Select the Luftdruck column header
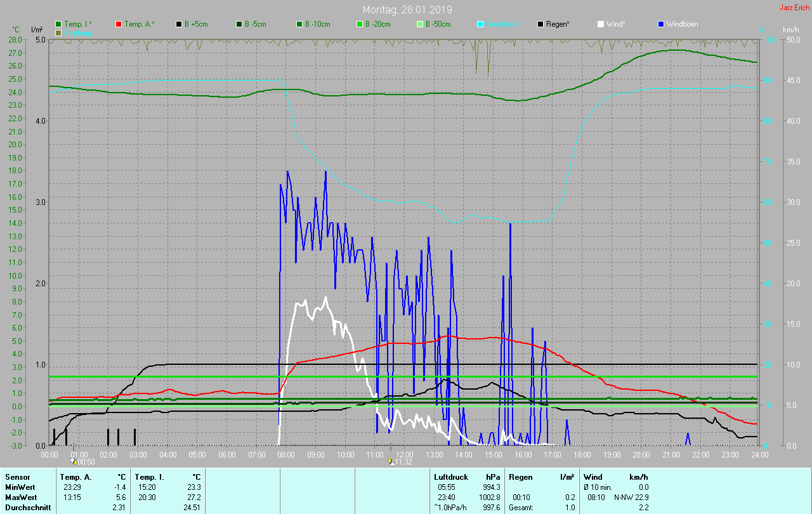Viewport: 812px width, 514px height. [x=451, y=477]
